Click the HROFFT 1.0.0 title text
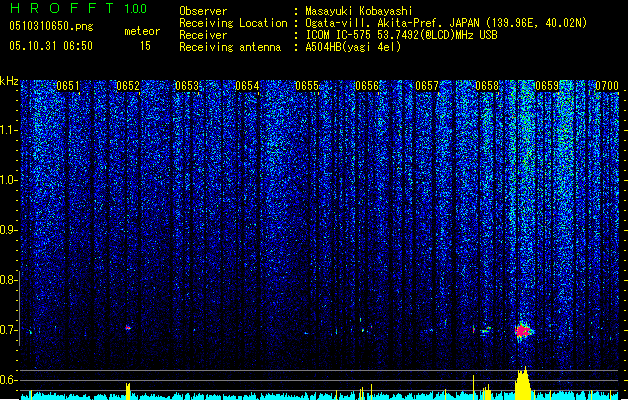Screen dimensions: 629x400 [78, 8]
